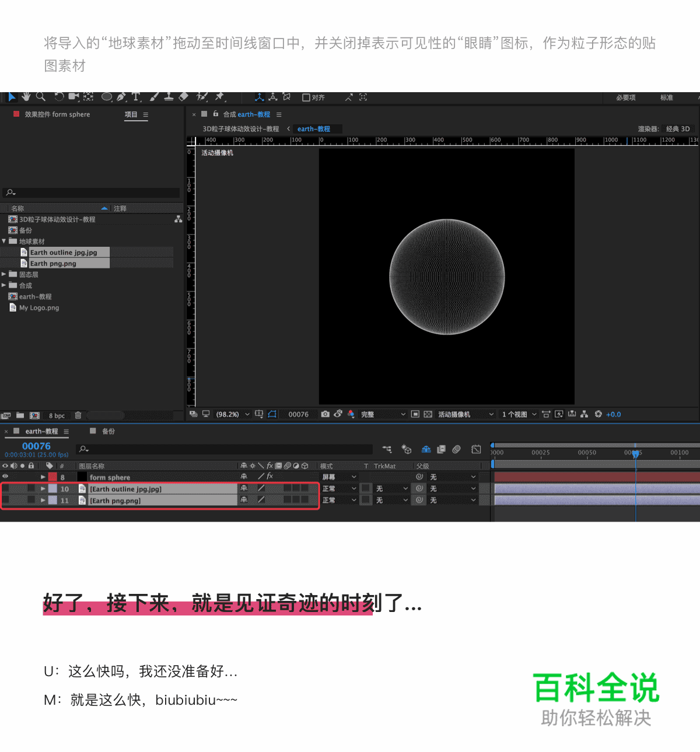700x752 pixels.
Task: Click the search field in the project panel
Action: 90,192
